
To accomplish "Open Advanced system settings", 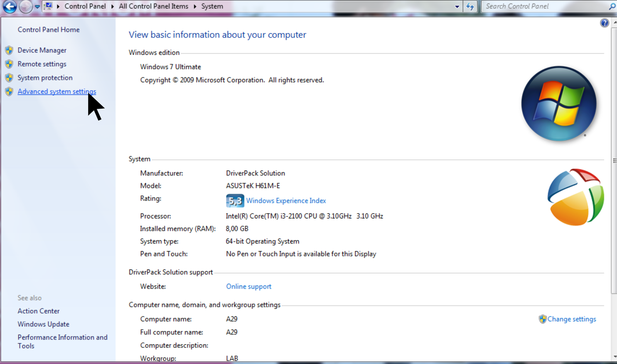I will click(57, 92).
